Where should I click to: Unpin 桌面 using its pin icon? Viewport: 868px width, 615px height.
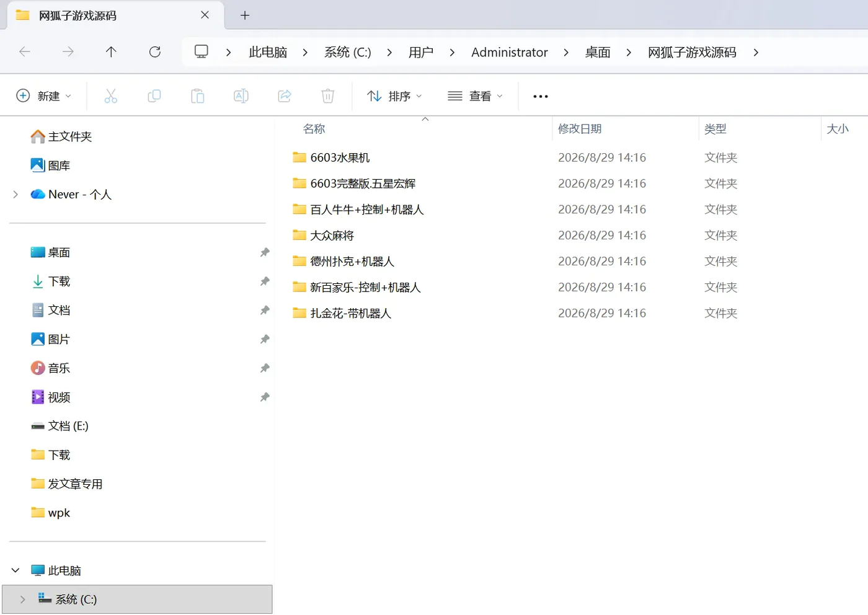pyautogui.click(x=265, y=252)
